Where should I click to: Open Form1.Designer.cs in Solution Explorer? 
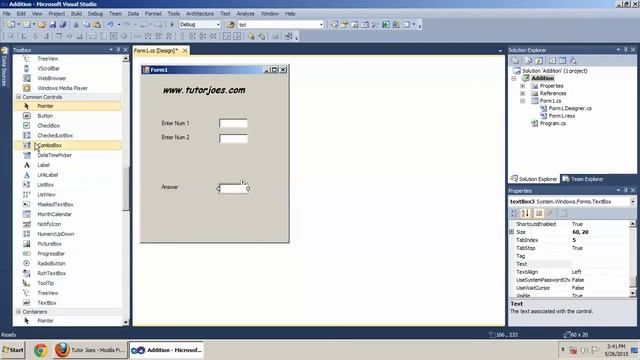(x=570, y=109)
